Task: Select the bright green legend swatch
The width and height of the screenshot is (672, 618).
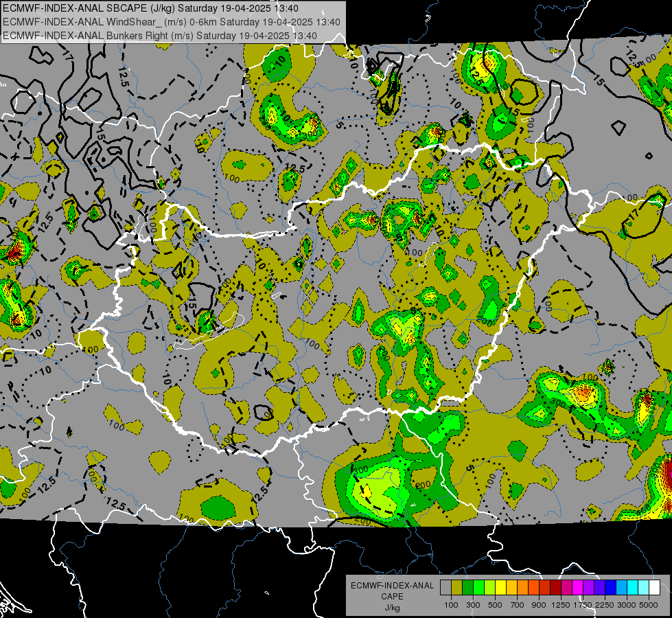Action: [478, 587]
